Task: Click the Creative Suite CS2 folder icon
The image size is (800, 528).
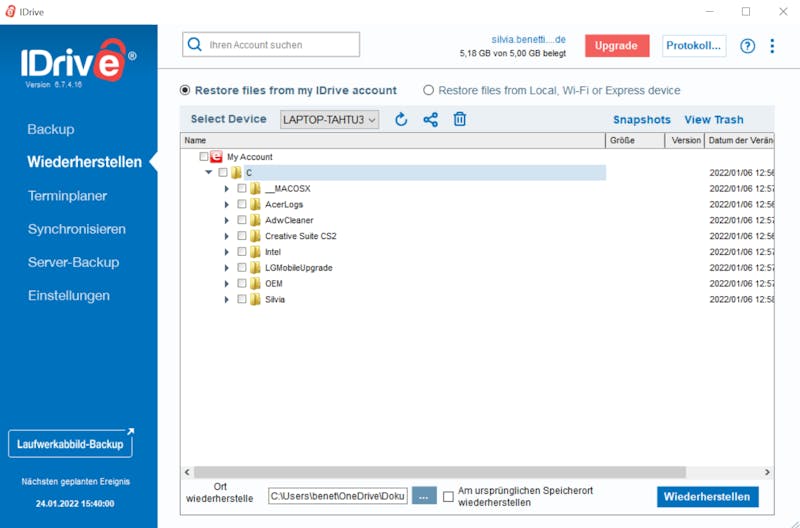Action: pyautogui.click(x=255, y=236)
